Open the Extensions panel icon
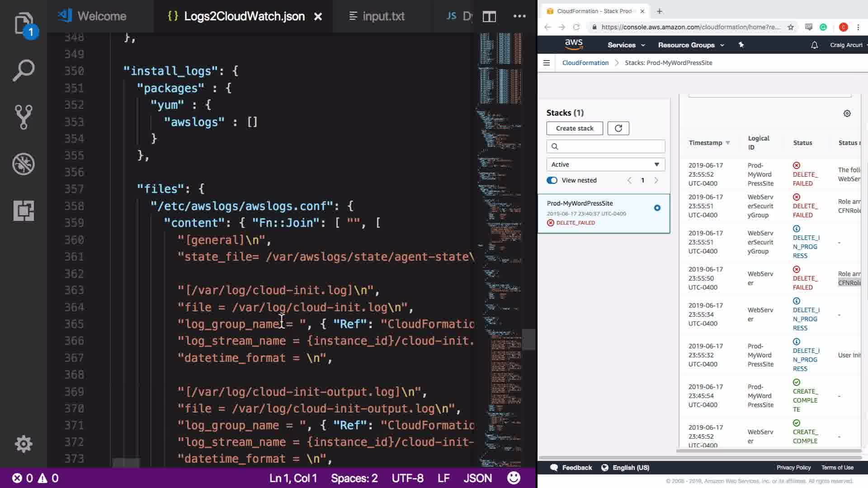The height and width of the screenshot is (488, 868). pos(24,211)
